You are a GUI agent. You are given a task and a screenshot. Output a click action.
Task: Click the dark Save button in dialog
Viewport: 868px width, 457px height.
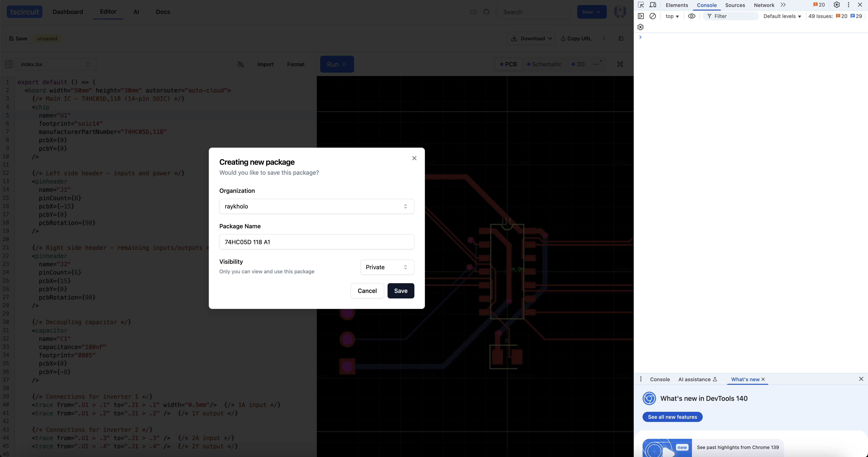coord(401,291)
